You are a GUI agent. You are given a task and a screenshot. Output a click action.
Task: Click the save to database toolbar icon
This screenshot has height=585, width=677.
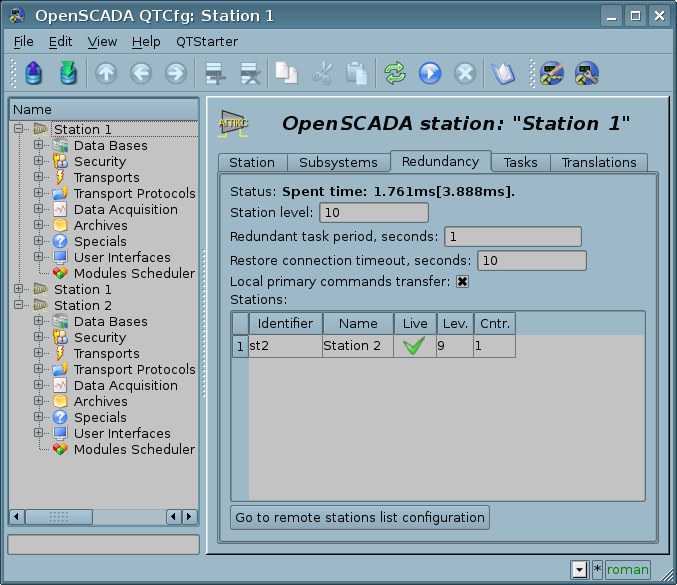click(67, 73)
